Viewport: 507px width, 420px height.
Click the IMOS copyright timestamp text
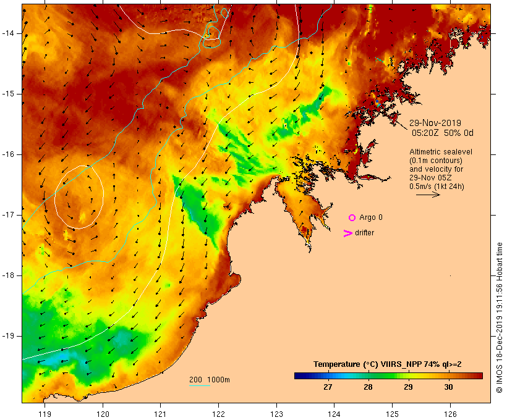pyautogui.click(x=499, y=317)
